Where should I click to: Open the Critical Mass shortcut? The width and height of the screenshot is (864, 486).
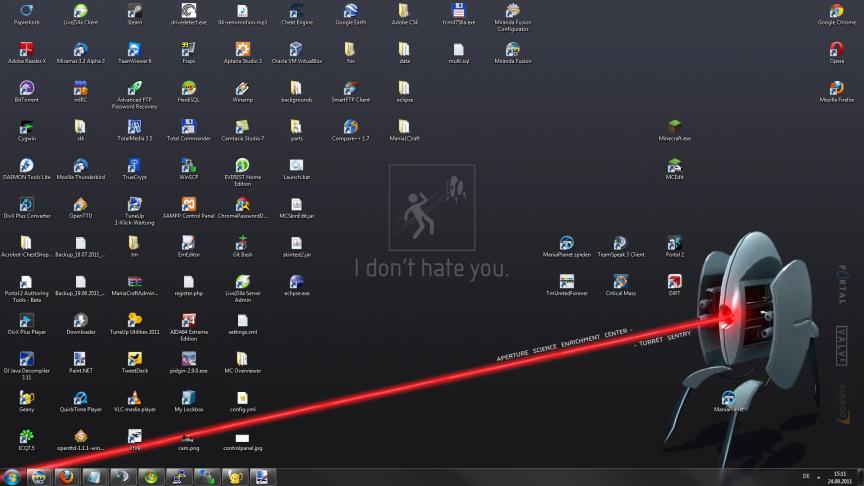click(x=620, y=285)
